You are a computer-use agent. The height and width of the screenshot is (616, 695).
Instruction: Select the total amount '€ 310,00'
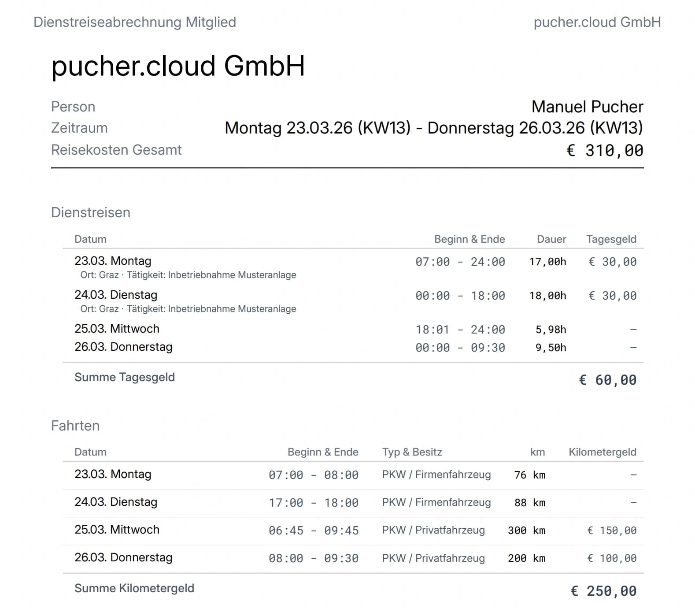[605, 151]
